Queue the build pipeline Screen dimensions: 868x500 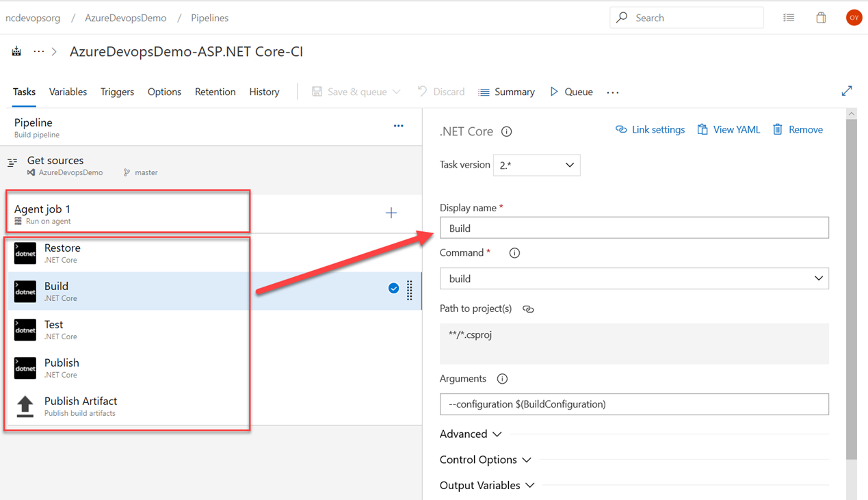[x=571, y=92]
